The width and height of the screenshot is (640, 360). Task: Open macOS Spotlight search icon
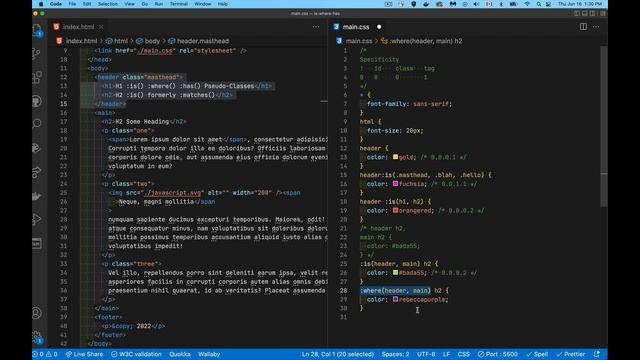pos(539,4)
